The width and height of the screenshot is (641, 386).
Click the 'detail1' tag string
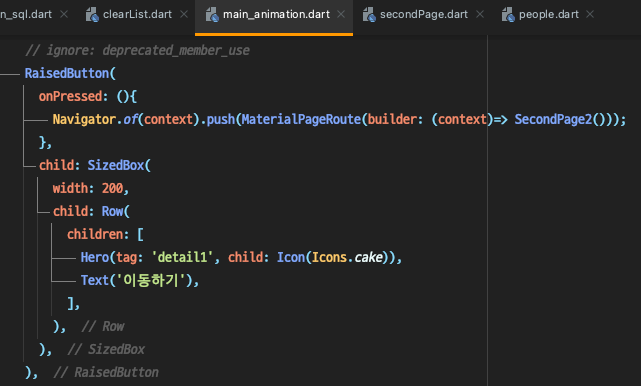click(182, 258)
